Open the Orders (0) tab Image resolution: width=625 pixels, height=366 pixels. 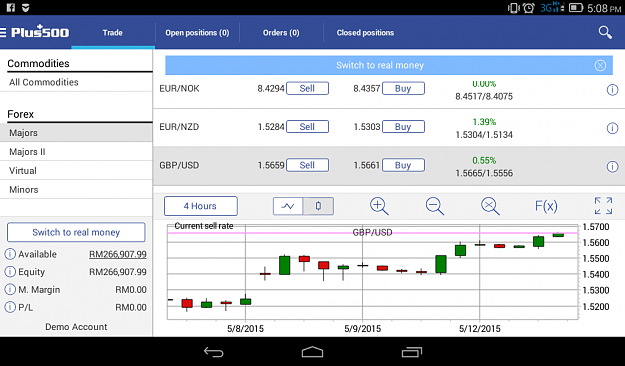[281, 33]
